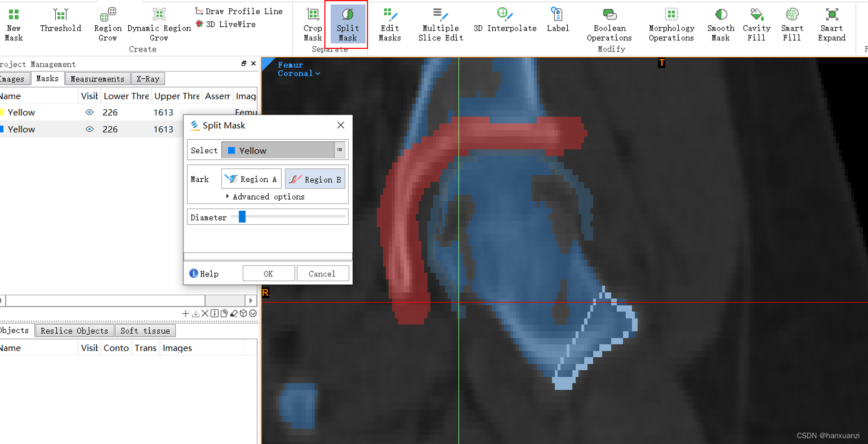Choose Draw Profile Line
Screen dimensions: 868x444
coord(239,11)
